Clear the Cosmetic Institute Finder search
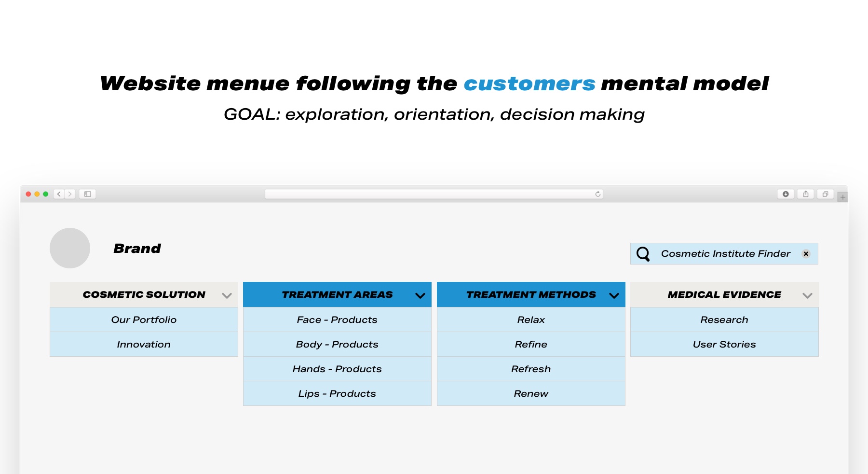868x474 pixels. click(x=806, y=254)
